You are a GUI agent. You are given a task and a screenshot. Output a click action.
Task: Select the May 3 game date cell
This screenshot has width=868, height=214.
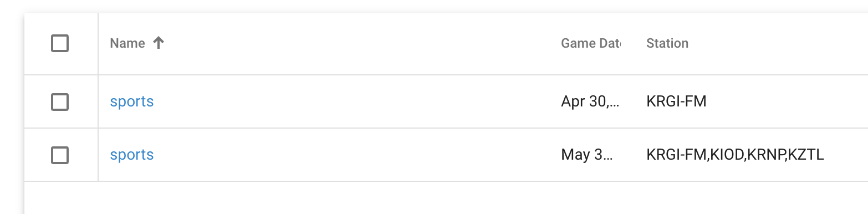tap(587, 155)
